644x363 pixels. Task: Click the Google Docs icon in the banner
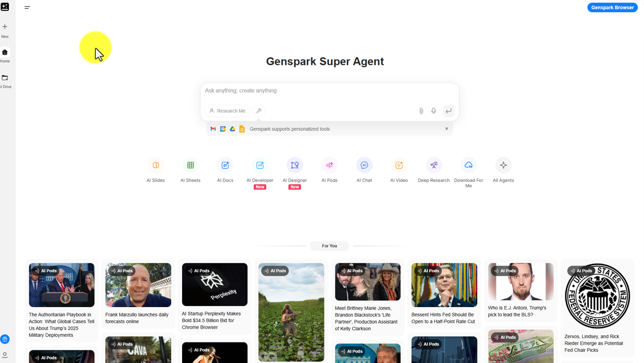pyautogui.click(x=242, y=129)
